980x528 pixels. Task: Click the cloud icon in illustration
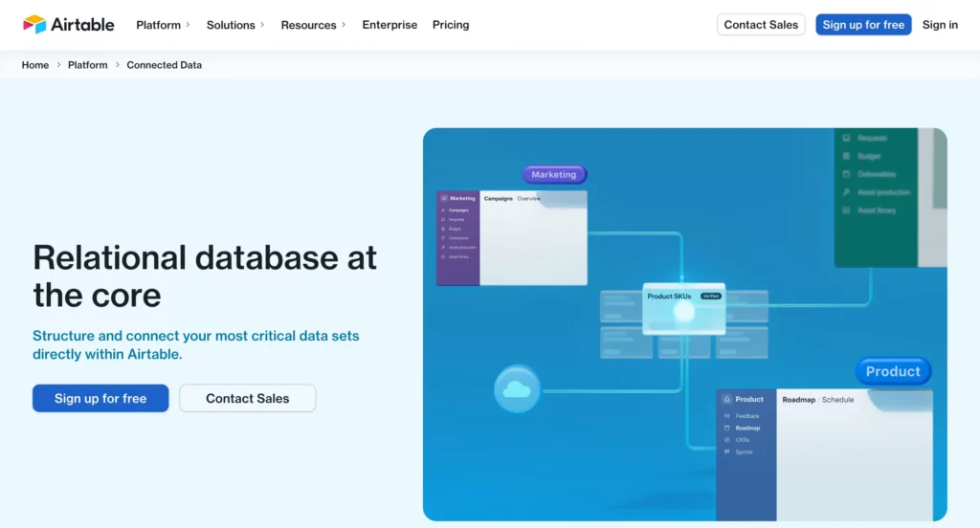517,389
